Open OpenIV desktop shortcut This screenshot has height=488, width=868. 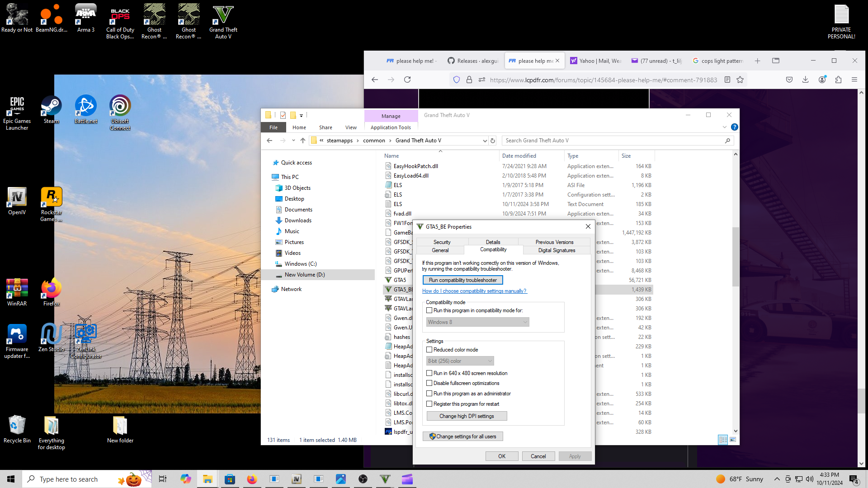coord(17,201)
